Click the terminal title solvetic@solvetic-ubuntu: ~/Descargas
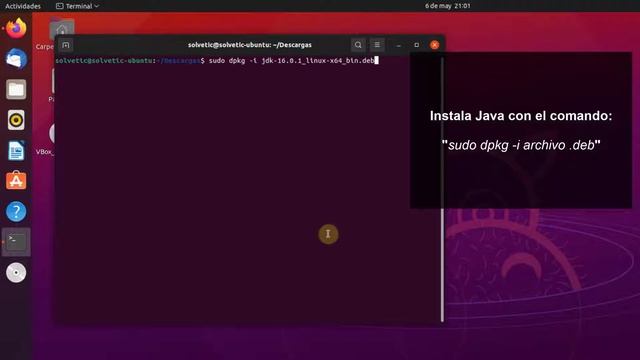 point(250,45)
